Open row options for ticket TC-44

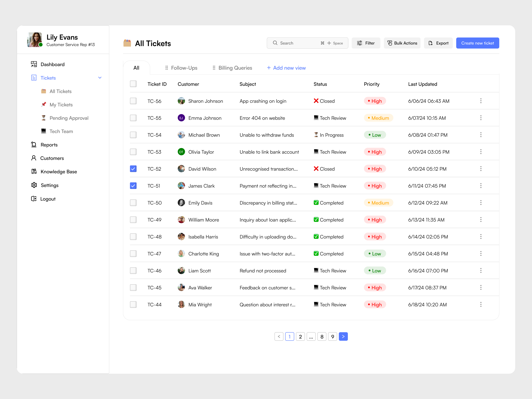(x=481, y=304)
